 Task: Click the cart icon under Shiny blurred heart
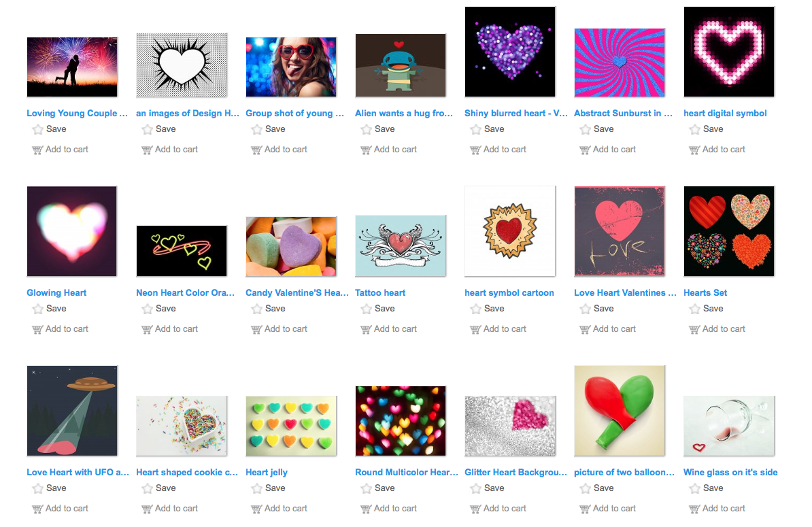(x=475, y=150)
